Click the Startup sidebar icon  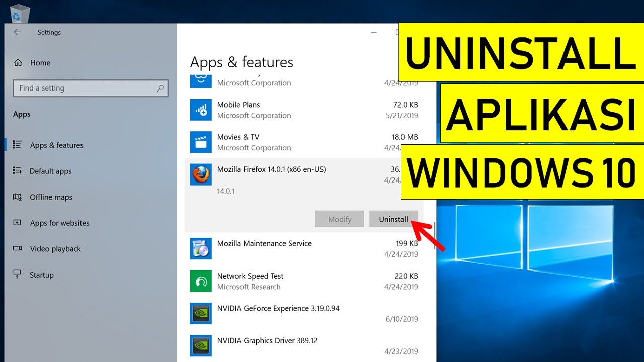[18, 275]
